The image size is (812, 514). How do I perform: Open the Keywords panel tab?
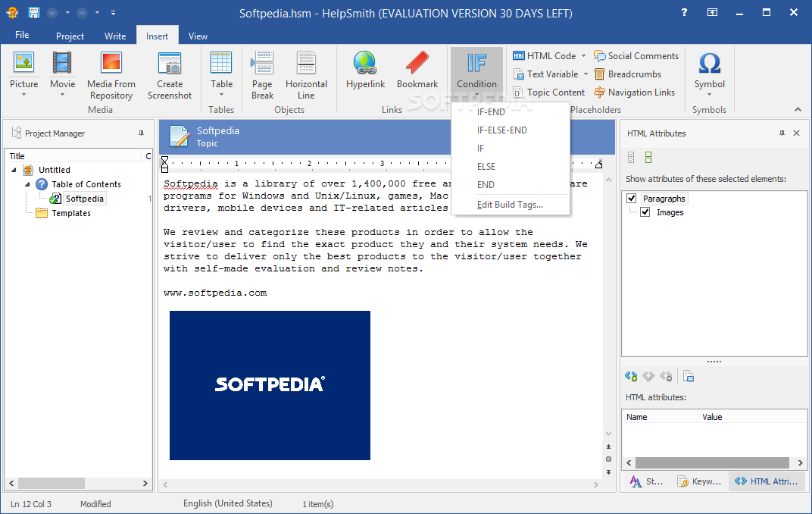(700, 481)
